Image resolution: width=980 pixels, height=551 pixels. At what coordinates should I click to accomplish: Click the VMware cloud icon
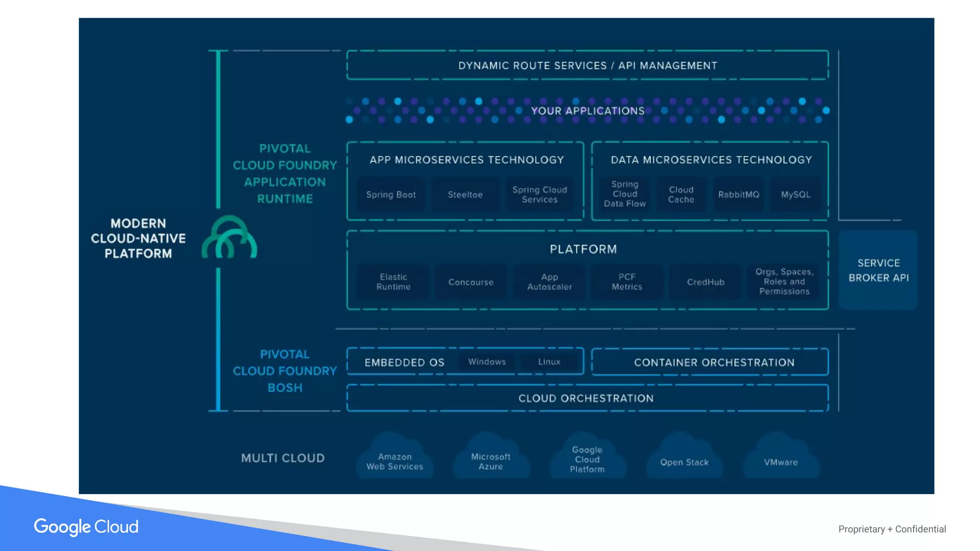[x=781, y=459]
